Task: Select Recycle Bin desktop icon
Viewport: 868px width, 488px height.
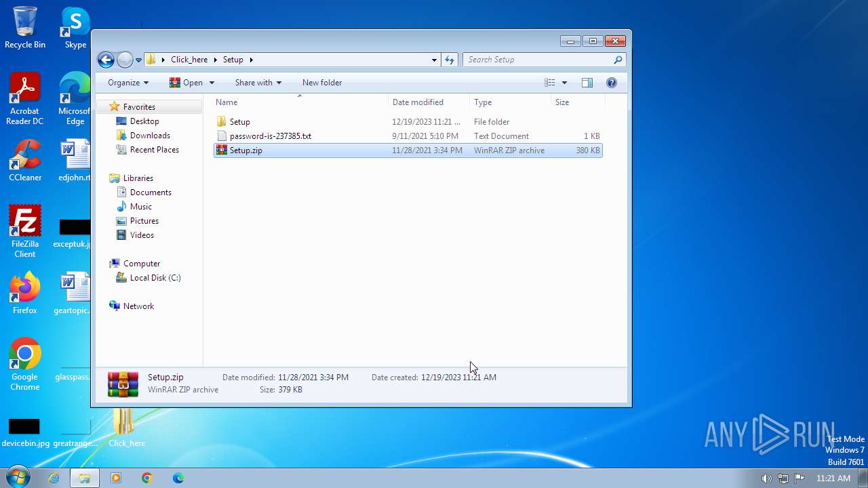Action: click(x=25, y=28)
